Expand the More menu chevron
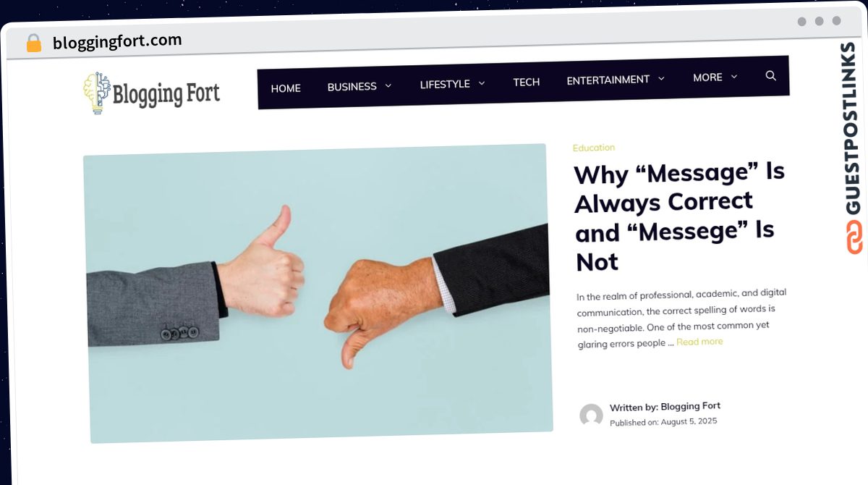The height and width of the screenshot is (485, 868). coord(734,77)
